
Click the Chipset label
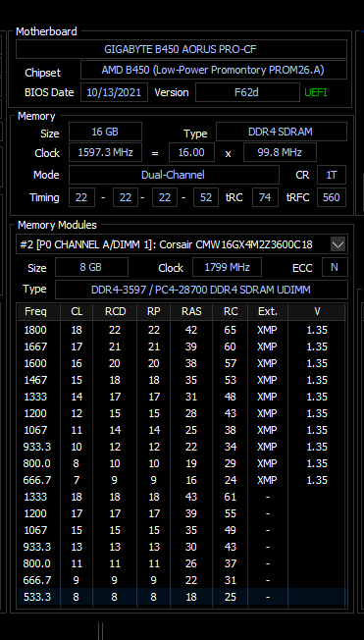coord(42,73)
